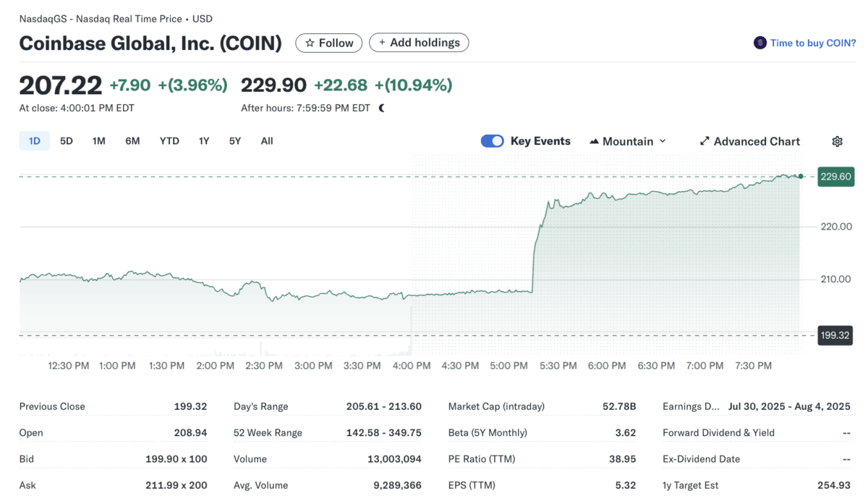The image size is (868, 501).
Task: Click 1y Target Est value 254.93
Action: coord(834,485)
